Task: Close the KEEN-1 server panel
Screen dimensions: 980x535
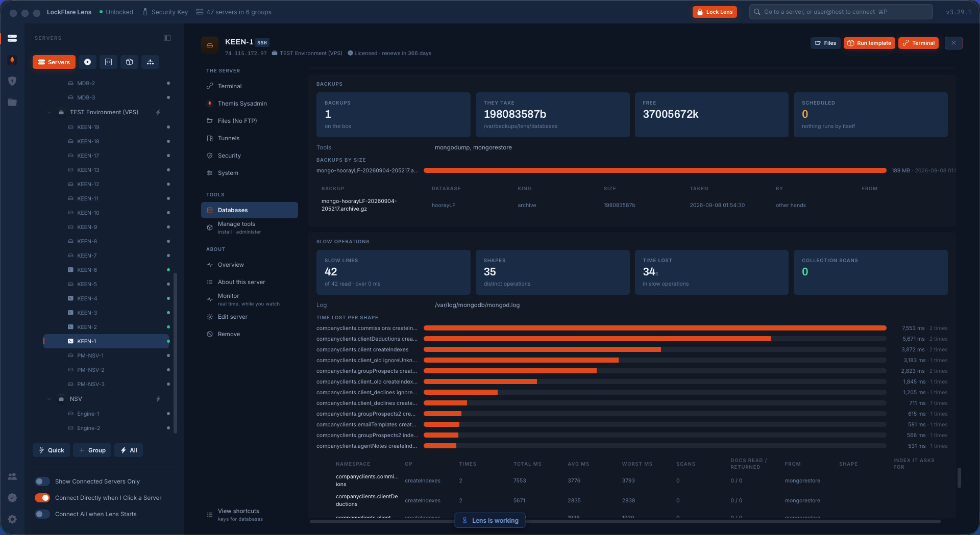Action: pos(953,43)
